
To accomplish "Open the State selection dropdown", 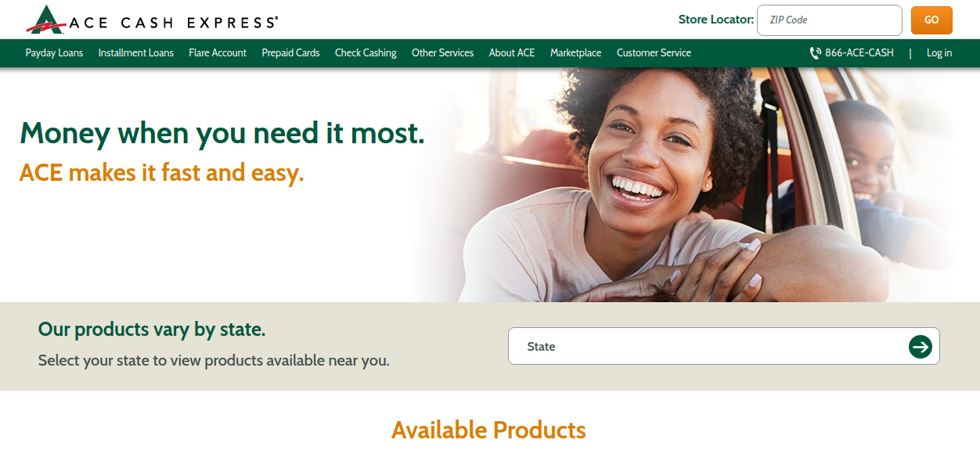I will point(724,346).
